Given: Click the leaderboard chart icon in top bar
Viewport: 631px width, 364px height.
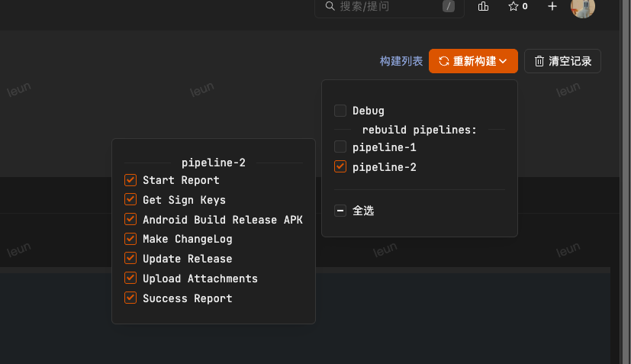Looking at the screenshot, I should (483, 6).
